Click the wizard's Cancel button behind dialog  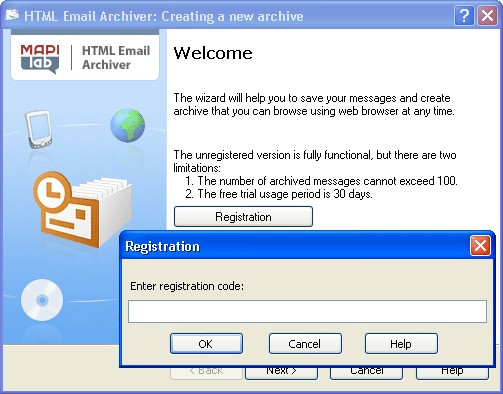pyautogui.click(x=367, y=373)
